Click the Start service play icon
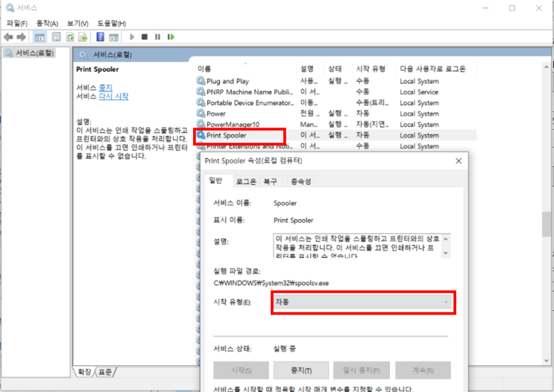This screenshot has width=554, height=392. tap(132, 37)
